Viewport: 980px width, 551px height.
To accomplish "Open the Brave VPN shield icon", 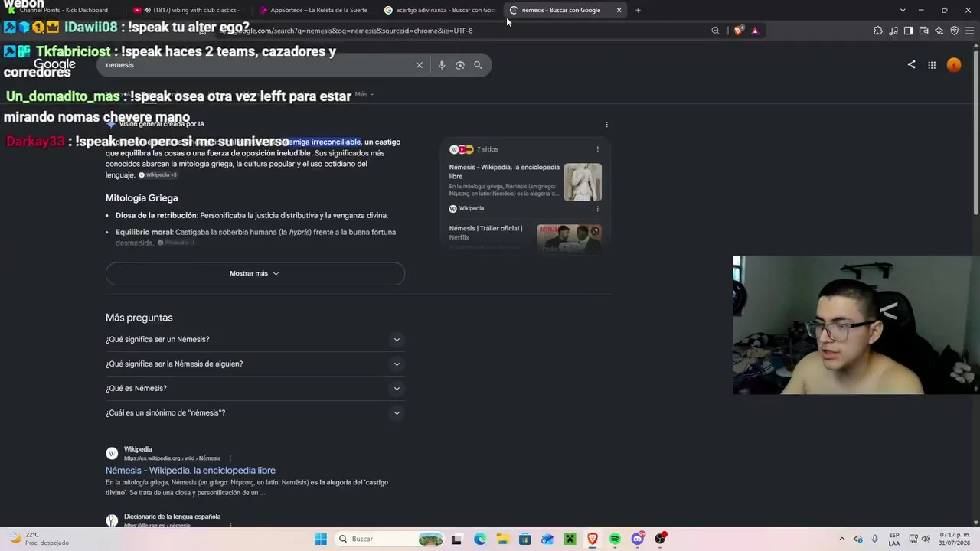I will [954, 31].
